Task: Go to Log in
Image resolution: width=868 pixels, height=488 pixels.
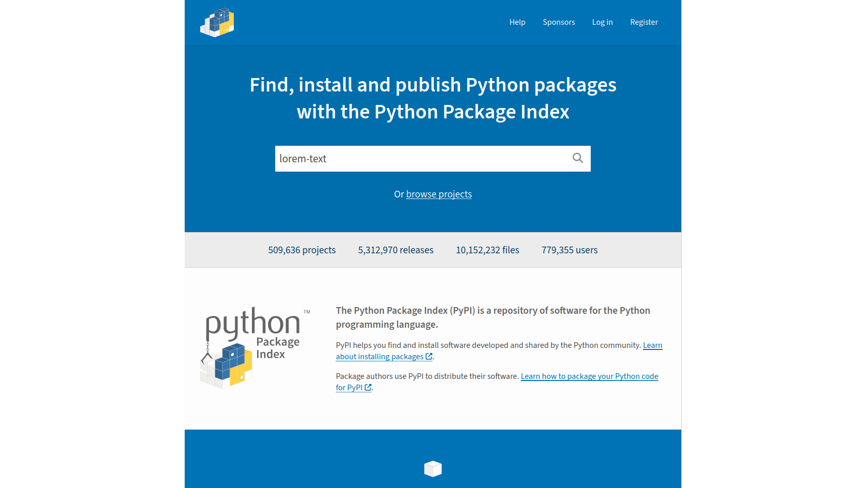Action: tap(603, 22)
